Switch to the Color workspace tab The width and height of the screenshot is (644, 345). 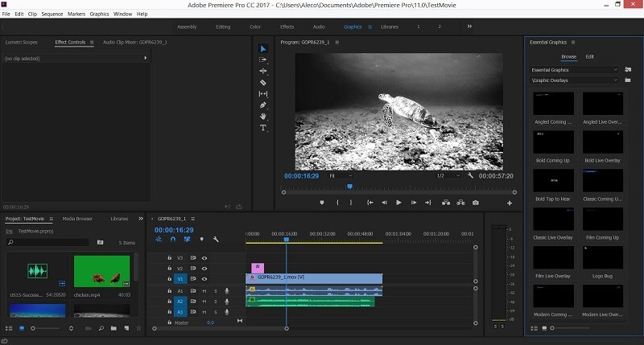(x=254, y=27)
